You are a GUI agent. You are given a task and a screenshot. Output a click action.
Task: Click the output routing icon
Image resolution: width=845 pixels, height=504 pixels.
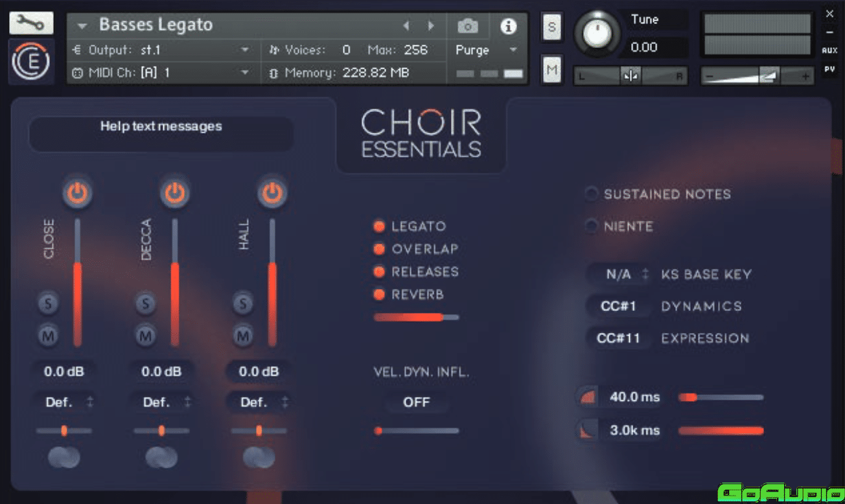(x=76, y=50)
